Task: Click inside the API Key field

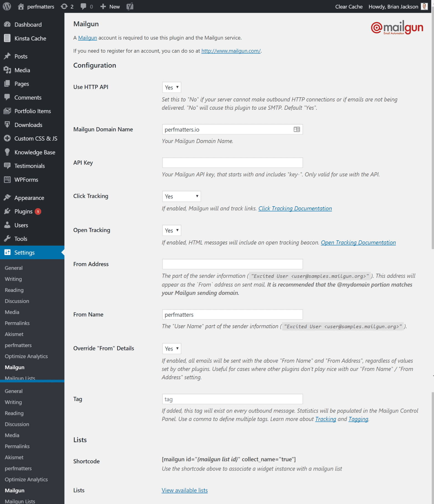Action: point(232,162)
